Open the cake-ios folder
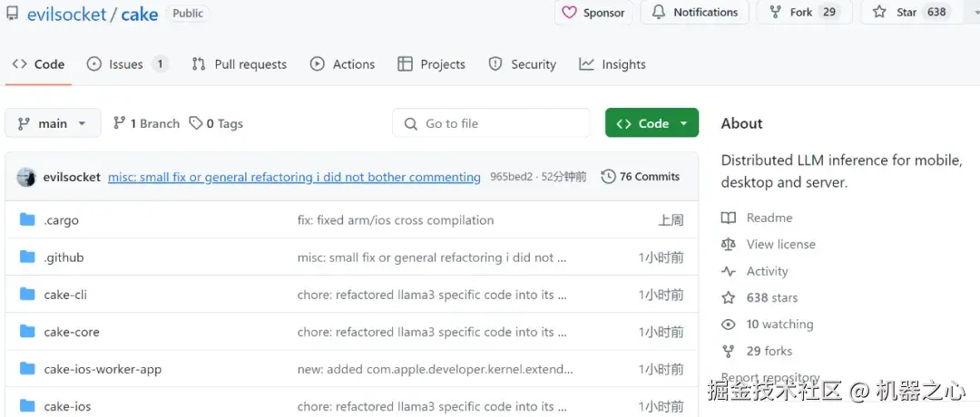The width and height of the screenshot is (980, 417). pos(67,406)
